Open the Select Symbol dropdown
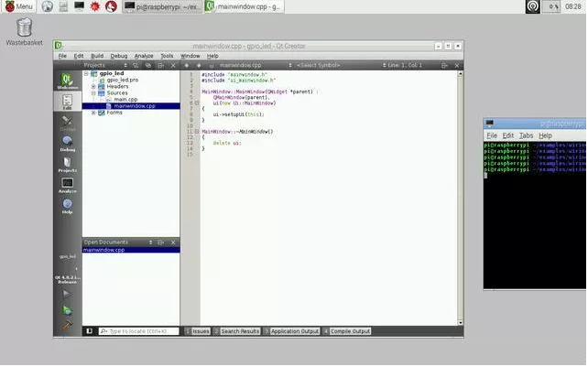 [x=321, y=66]
